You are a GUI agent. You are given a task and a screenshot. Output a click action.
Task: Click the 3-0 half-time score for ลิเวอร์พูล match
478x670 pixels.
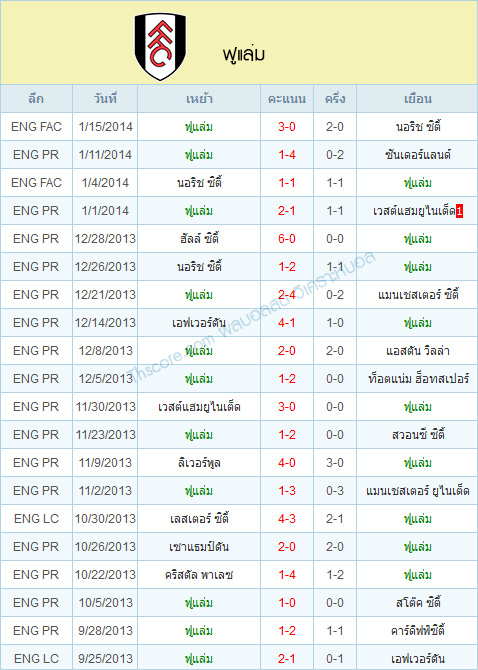(335, 463)
